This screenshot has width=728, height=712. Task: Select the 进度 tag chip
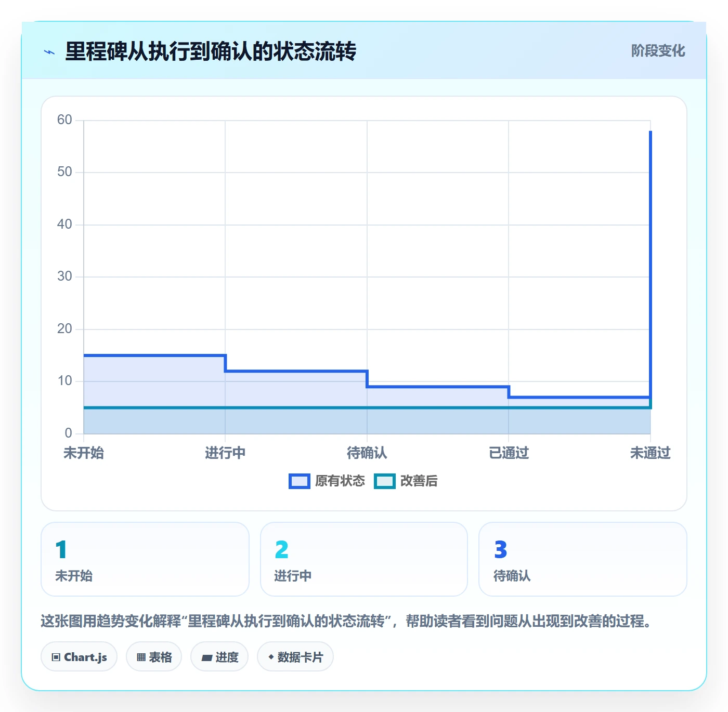pos(219,657)
